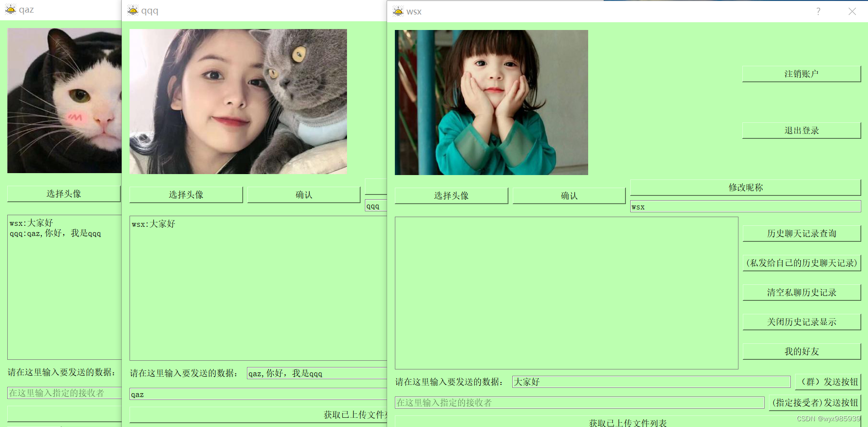Click the sun icon in the wsx window title
This screenshot has width=868, height=427.
[398, 11]
